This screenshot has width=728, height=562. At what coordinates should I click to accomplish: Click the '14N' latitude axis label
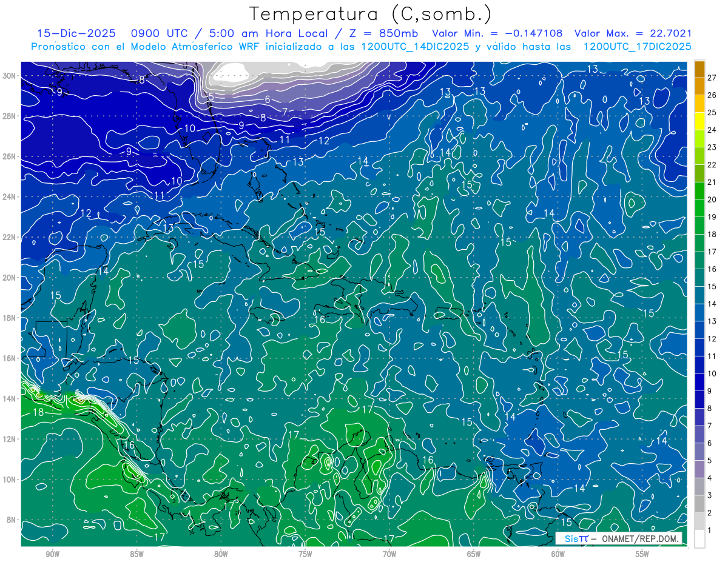pyautogui.click(x=10, y=399)
